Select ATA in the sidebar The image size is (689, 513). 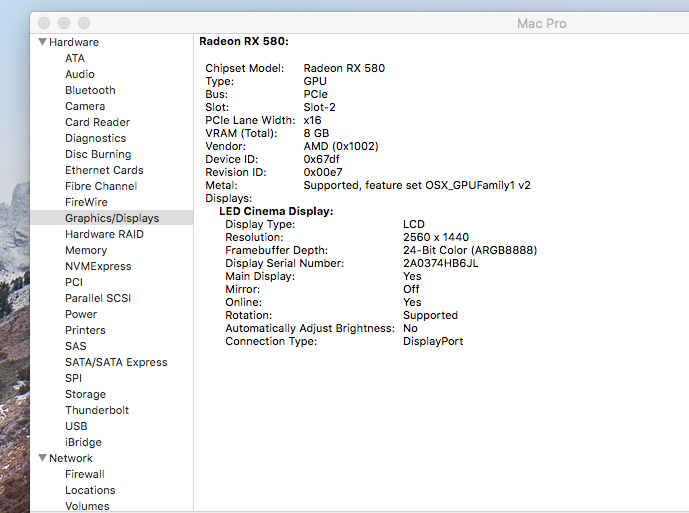pyautogui.click(x=75, y=58)
